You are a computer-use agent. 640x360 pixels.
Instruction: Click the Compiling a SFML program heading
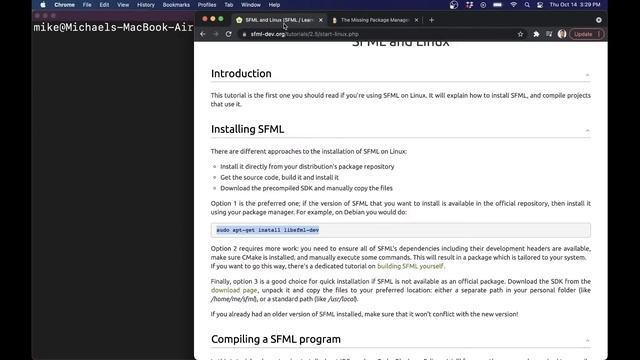click(276, 339)
